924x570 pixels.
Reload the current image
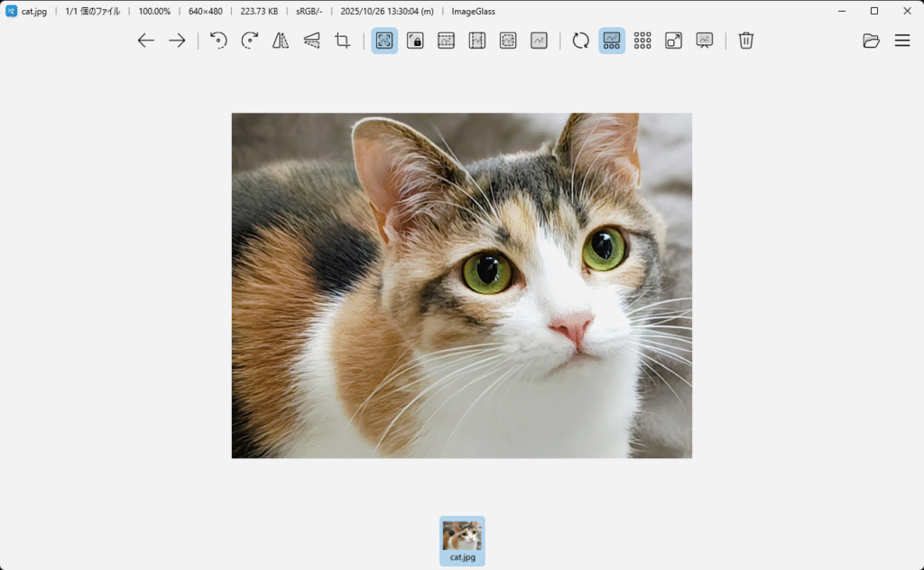(x=581, y=41)
